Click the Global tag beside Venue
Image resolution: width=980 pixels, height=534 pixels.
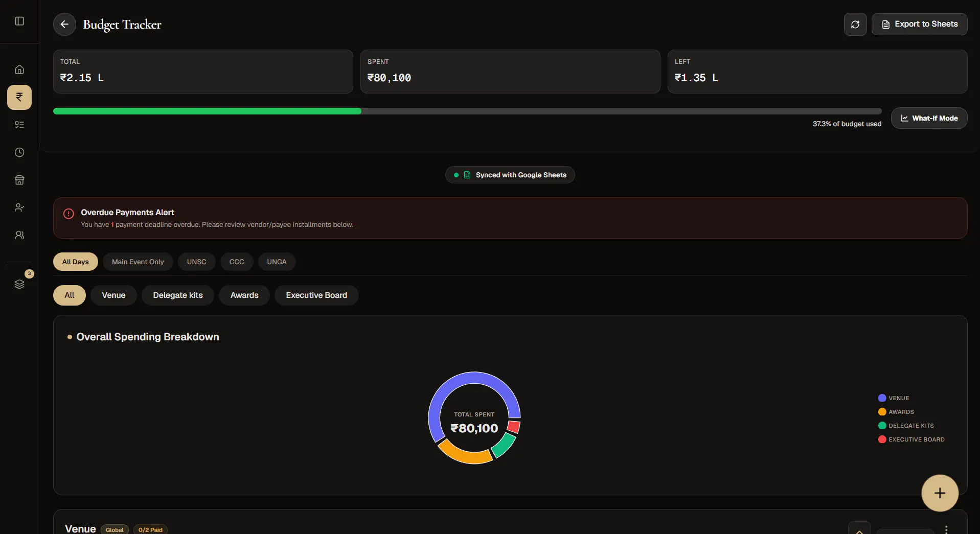point(115,530)
